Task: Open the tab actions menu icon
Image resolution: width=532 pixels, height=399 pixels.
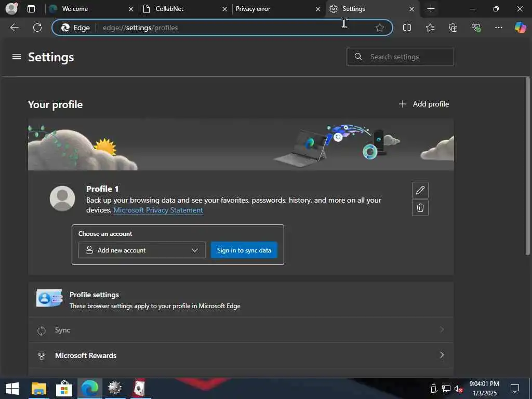Action: tap(31, 9)
